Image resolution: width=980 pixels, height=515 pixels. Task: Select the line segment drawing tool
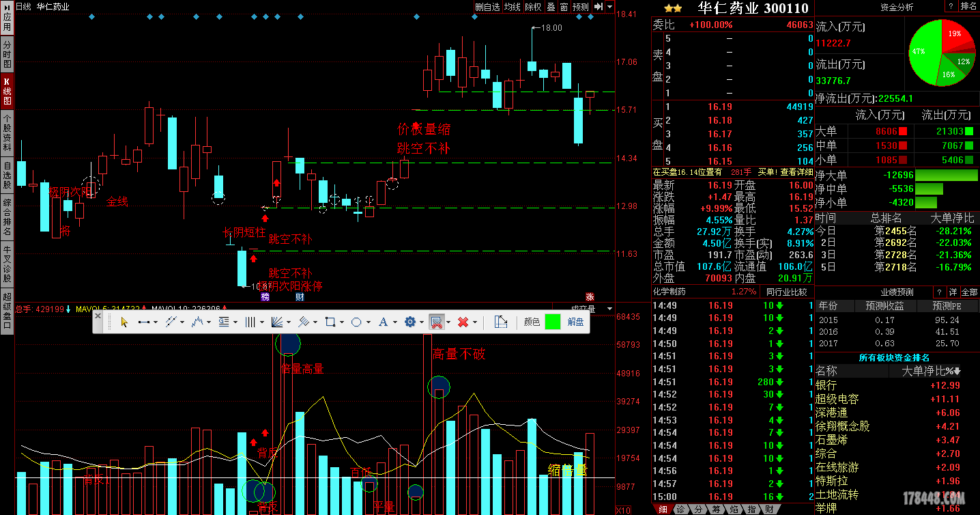144,322
